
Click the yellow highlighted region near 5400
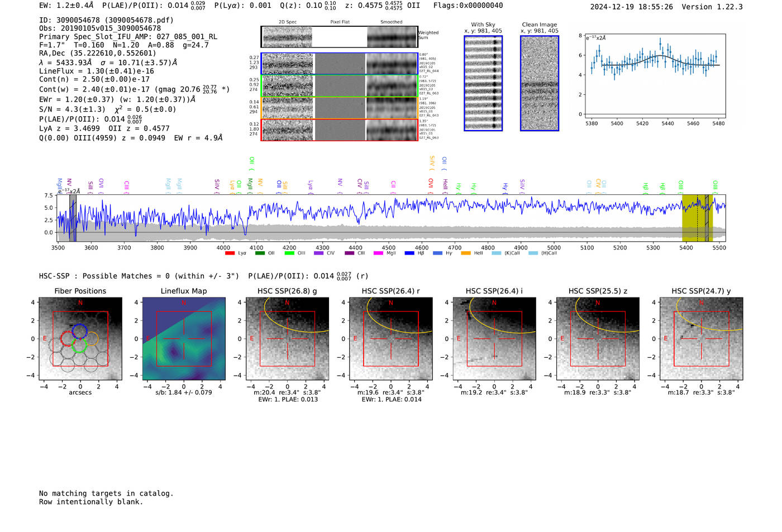coord(697,218)
